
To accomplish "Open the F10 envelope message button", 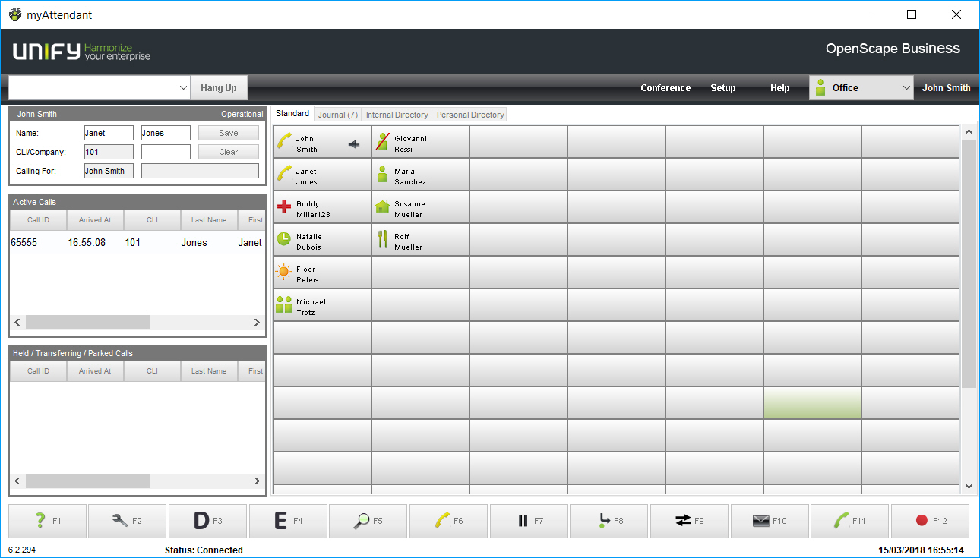I will pos(770,521).
